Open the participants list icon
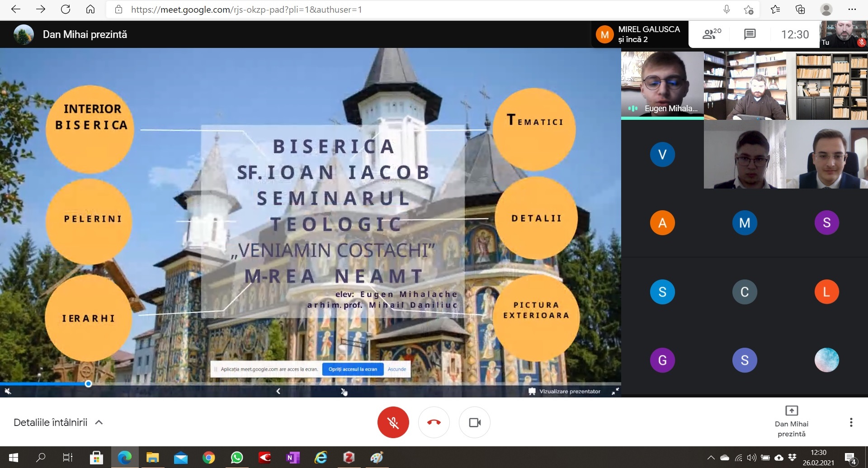Image resolution: width=868 pixels, height=468 pixels. point(711,34)
